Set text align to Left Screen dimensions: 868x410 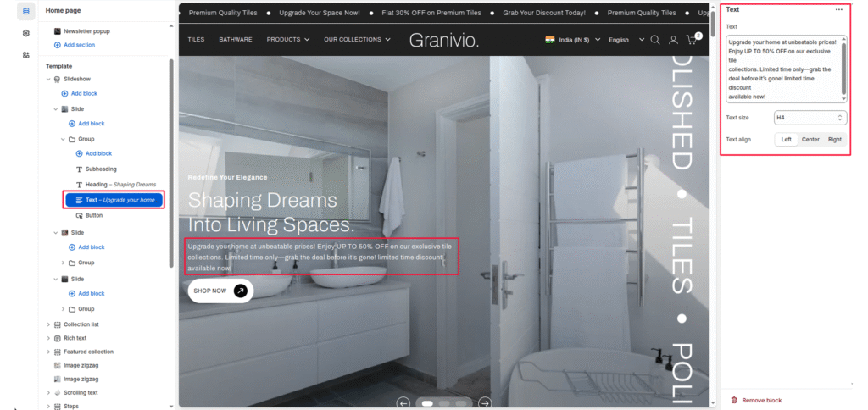787,139
